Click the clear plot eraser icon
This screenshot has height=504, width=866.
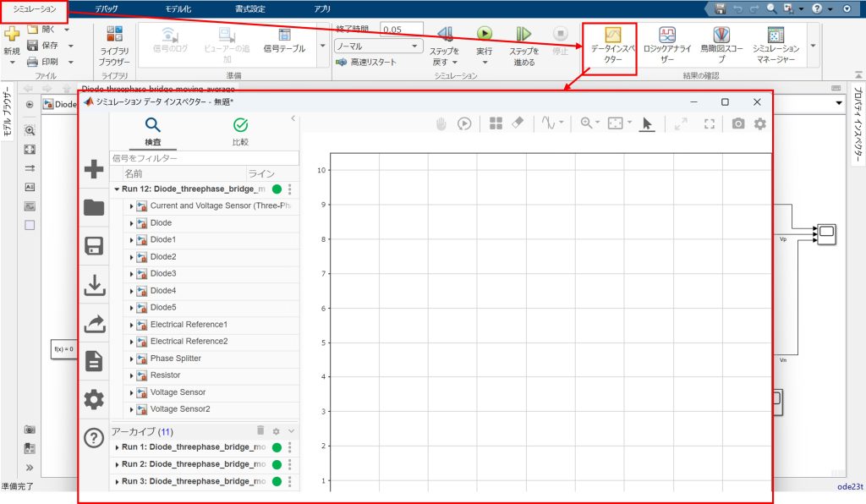(518, 123)
